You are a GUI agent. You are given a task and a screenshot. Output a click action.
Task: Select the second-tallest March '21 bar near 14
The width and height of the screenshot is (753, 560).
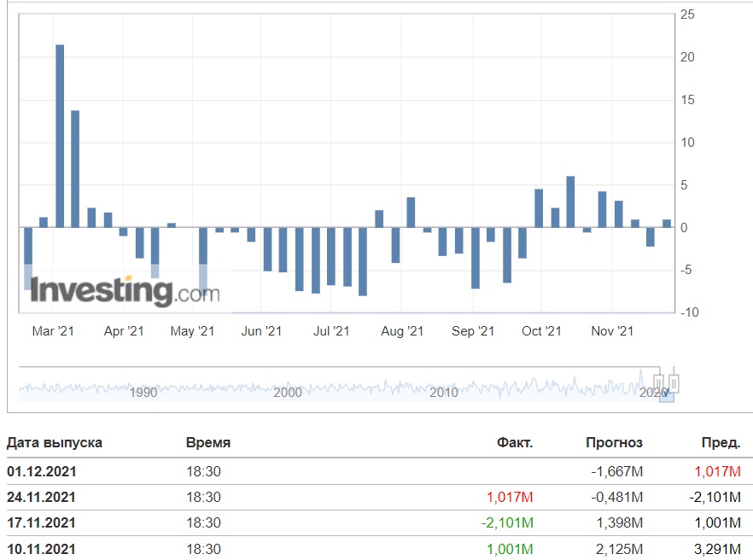tap(75, 168)
